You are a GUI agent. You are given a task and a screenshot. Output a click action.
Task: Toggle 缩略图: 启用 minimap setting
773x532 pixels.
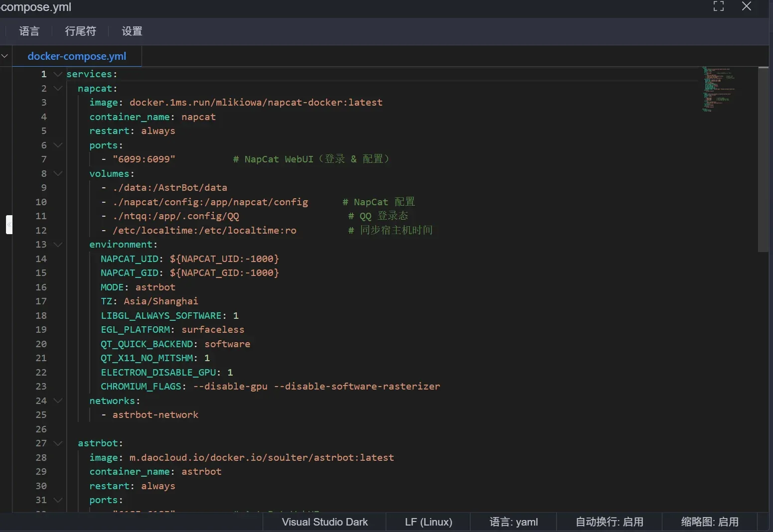pos(710,522)
